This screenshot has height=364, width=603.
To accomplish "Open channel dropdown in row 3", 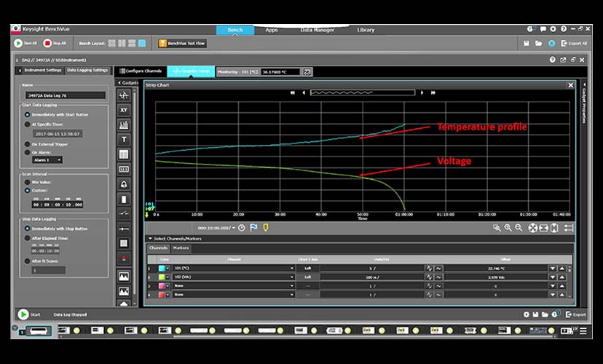I will point(292,286).
